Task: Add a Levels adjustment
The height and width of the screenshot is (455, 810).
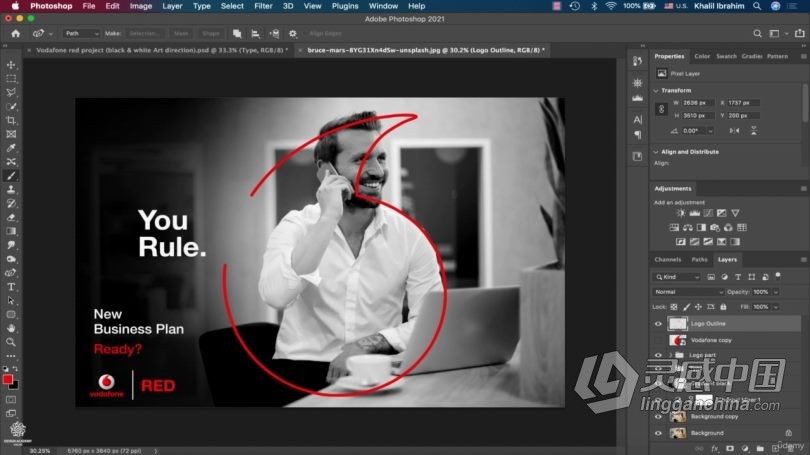Action: (x=695, y=213)
